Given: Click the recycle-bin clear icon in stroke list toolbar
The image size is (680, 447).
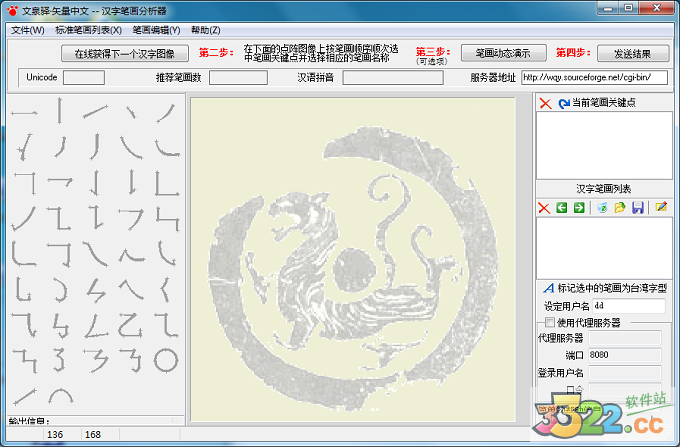Looking at the screenshot, I should 602,208.
